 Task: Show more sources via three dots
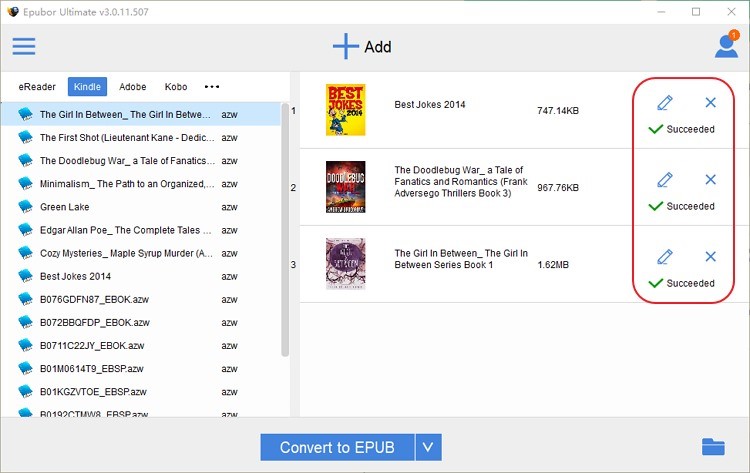point(212,87)
